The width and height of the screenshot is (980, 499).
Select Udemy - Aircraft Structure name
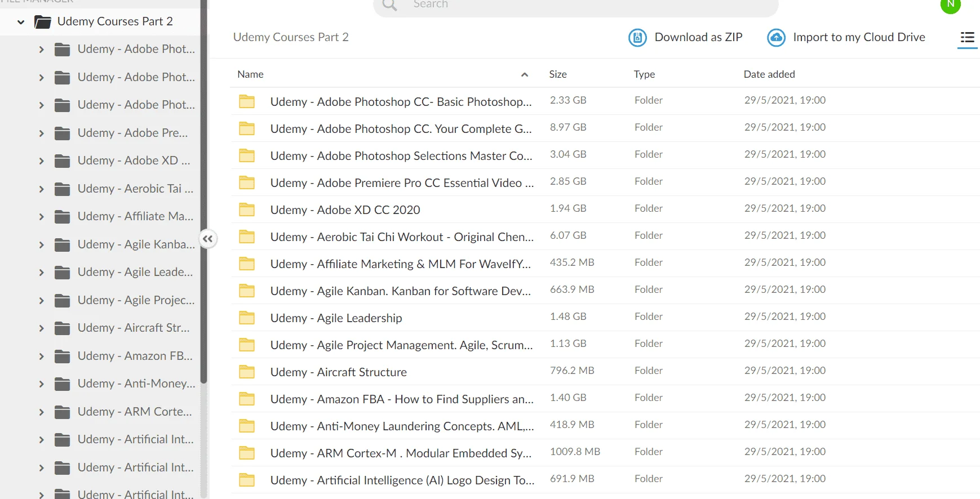click(x=338, y=372)
